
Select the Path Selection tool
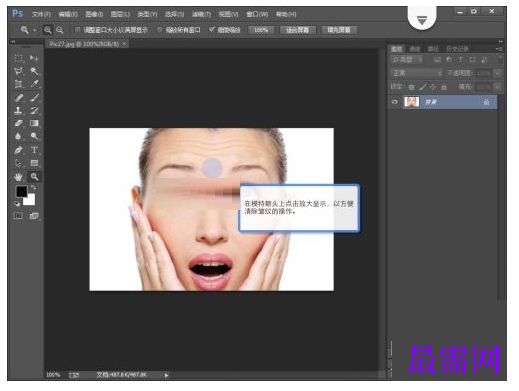(18, 163)
